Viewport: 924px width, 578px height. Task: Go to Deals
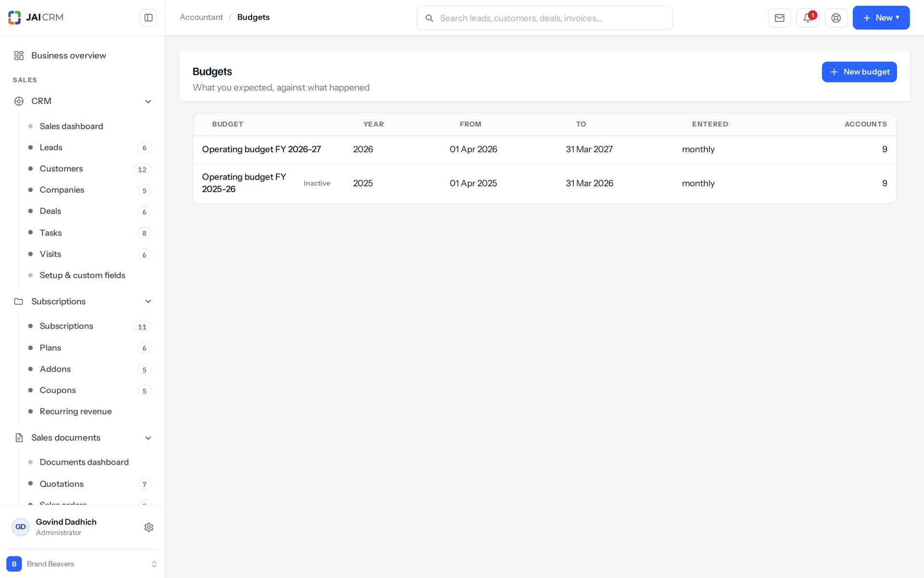click(90, 211)
